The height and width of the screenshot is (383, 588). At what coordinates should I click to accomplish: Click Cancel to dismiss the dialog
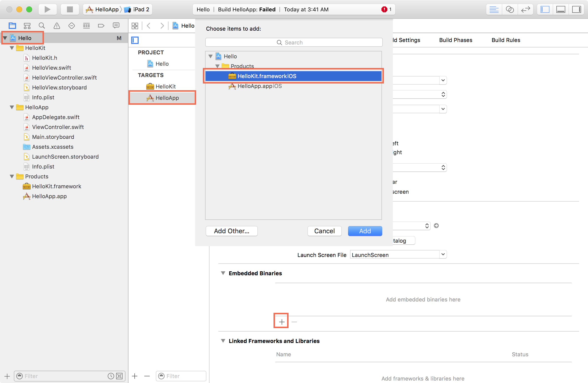[x=324, y=231]
